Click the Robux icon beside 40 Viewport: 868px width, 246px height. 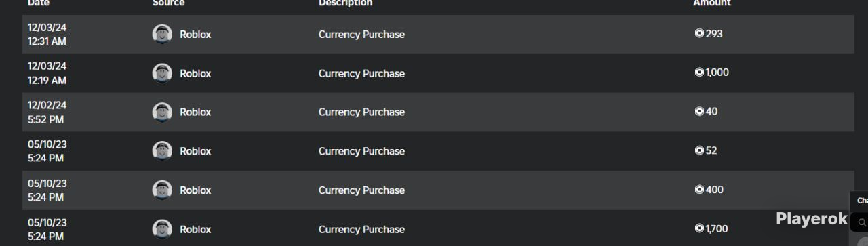tap(699, 111)
